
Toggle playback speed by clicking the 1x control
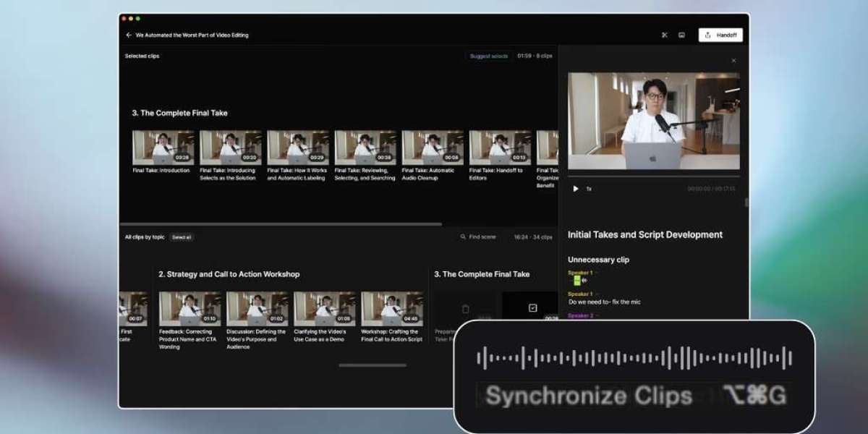click(x=587, y=188)
